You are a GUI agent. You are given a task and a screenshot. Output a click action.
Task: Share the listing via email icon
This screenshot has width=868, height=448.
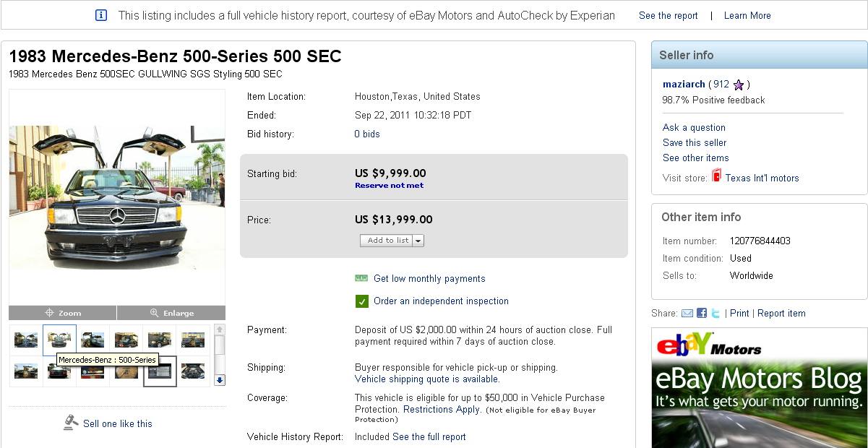[x=687, y=314]
